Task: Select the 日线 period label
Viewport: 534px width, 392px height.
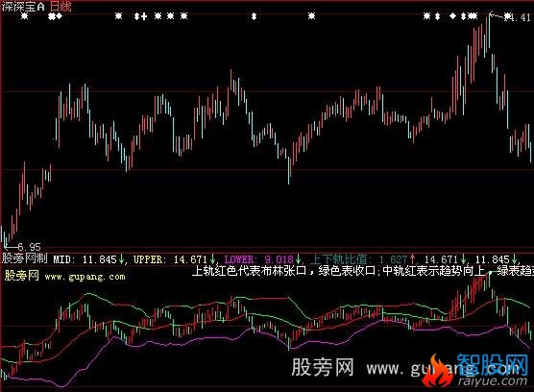Action: (61, 6)
